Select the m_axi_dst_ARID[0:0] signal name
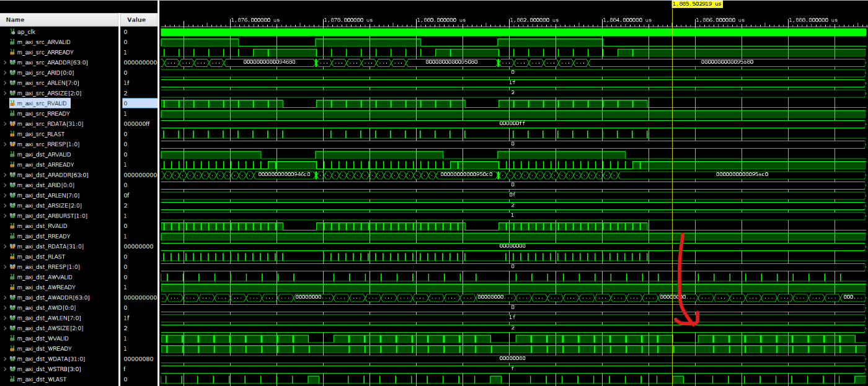 point(45,185)
